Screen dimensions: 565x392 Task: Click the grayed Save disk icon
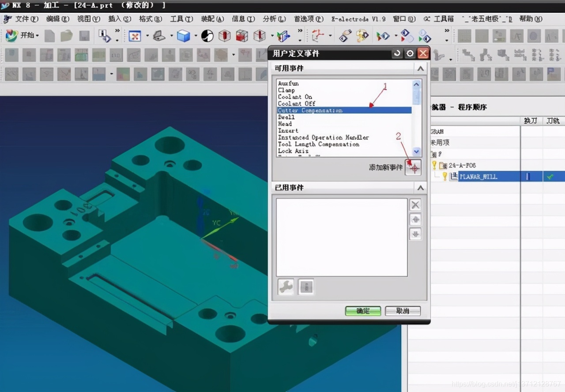[x=84, y=36]
